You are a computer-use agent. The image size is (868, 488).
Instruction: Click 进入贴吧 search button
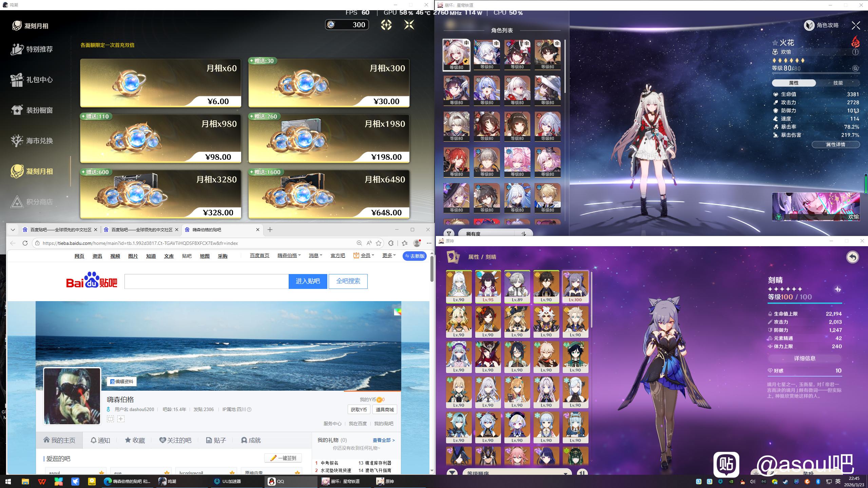(x=308, y=281)
